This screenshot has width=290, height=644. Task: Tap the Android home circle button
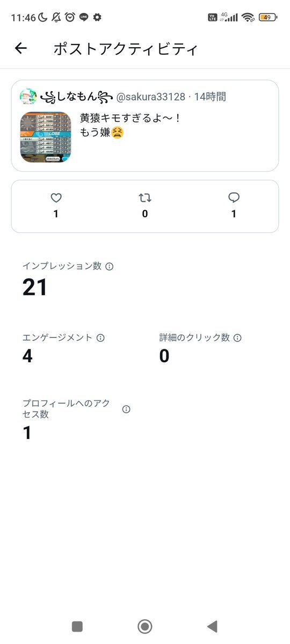144,626
